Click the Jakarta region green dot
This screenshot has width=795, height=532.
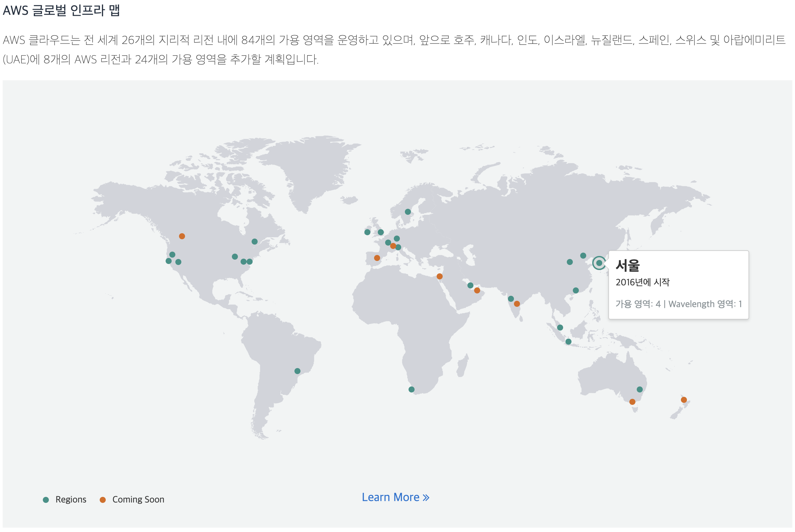click(568, 342)
